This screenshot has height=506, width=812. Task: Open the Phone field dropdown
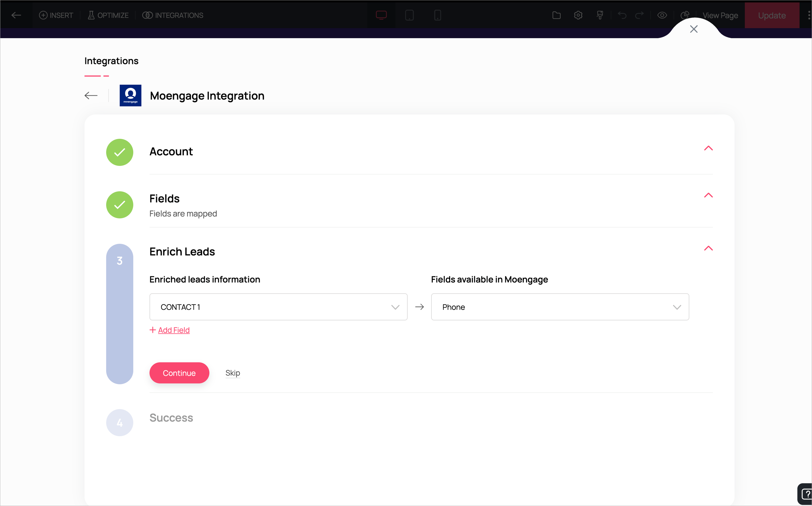click(x=560, y=307)
